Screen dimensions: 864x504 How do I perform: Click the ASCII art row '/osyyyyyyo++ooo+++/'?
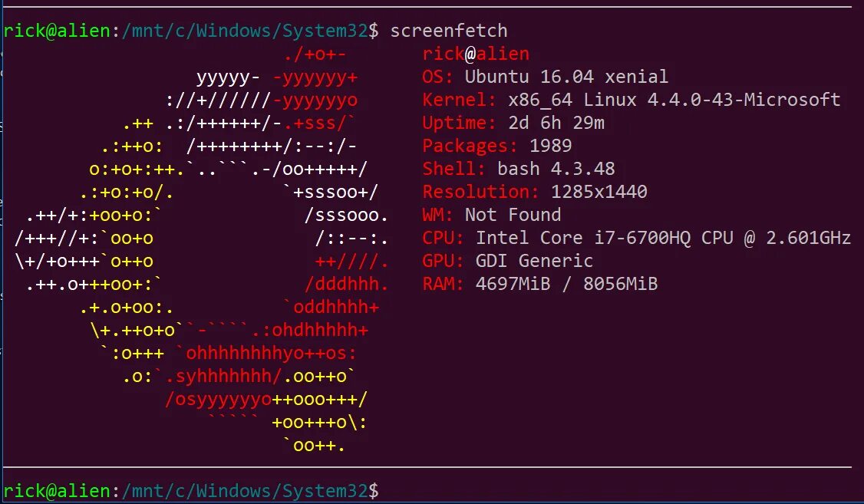tap(266, 400)
